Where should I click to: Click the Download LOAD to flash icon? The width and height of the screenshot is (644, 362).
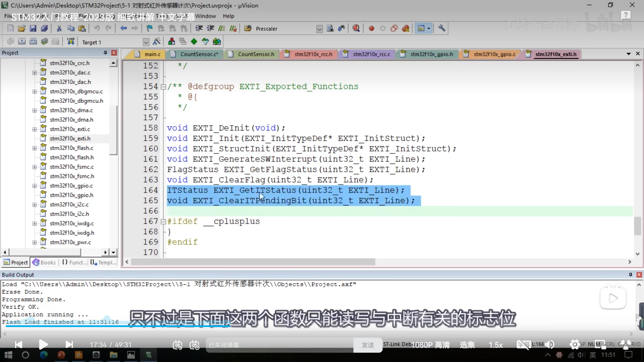(71, 41)
